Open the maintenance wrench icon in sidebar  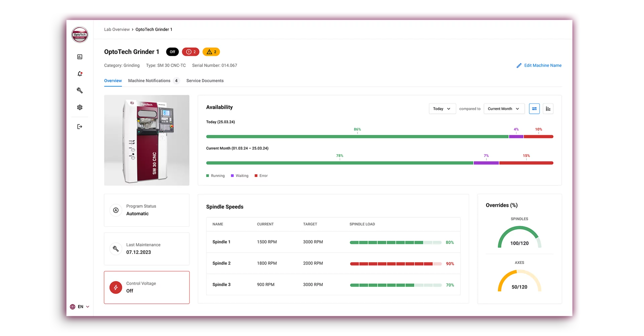click(x=80, y=91)
